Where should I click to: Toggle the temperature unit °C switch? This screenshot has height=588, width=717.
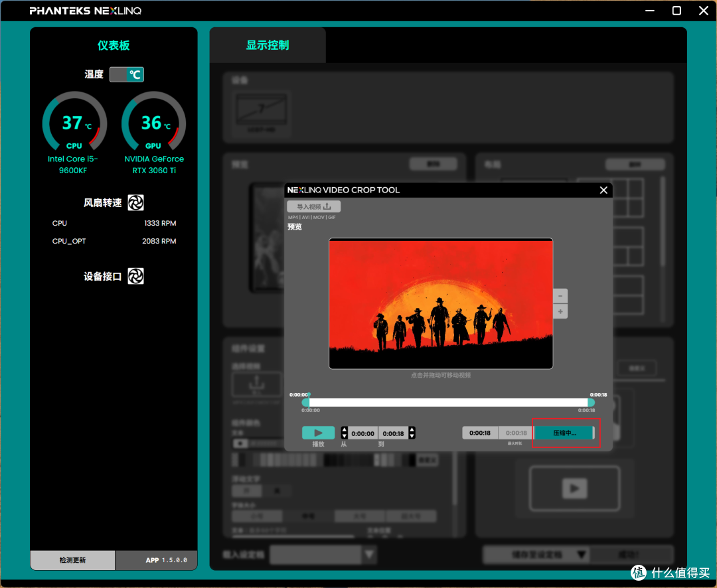pos(127,74)
